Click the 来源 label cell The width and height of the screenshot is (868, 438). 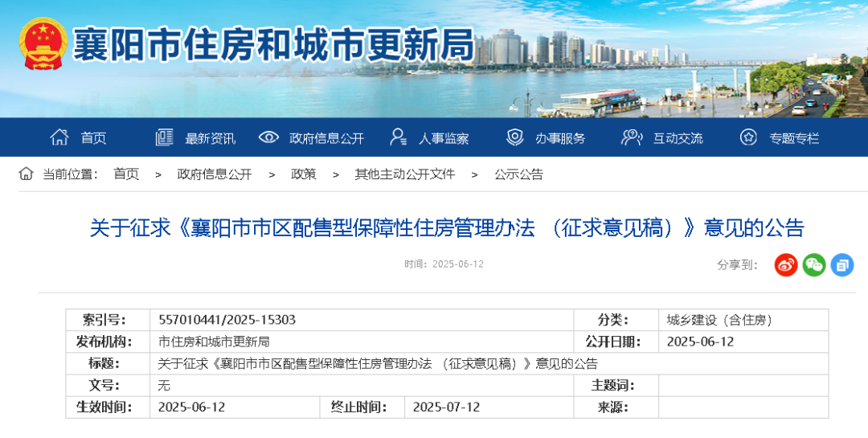(x=616, y=407)
